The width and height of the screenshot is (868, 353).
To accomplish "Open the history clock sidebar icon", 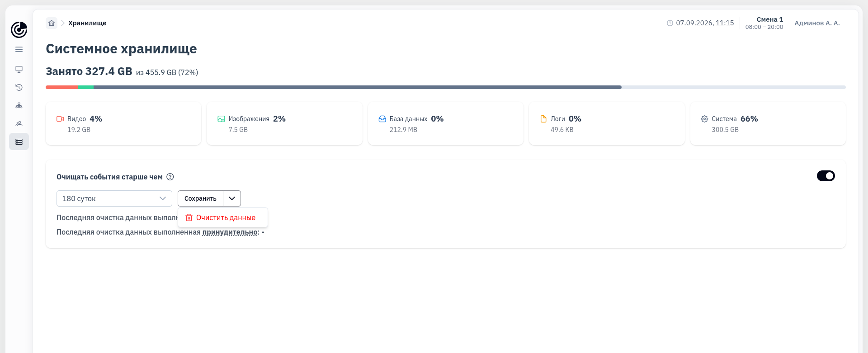I will pyautogui.click(x=19, y=87).
